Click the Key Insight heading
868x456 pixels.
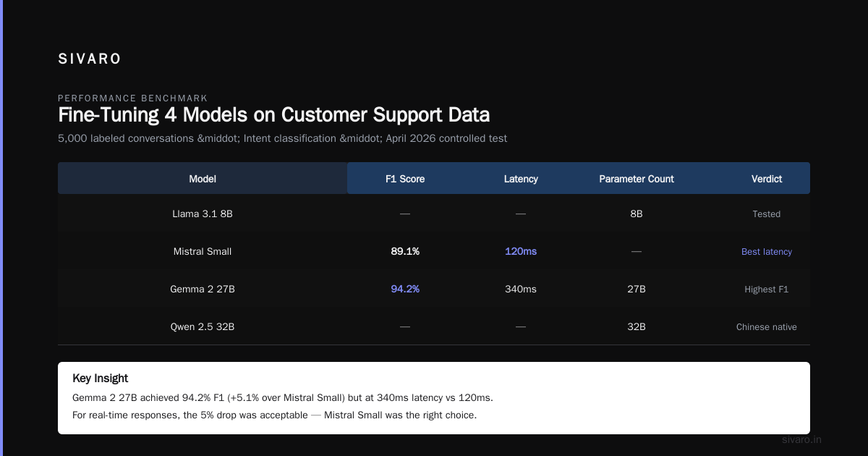click(101, 379)
